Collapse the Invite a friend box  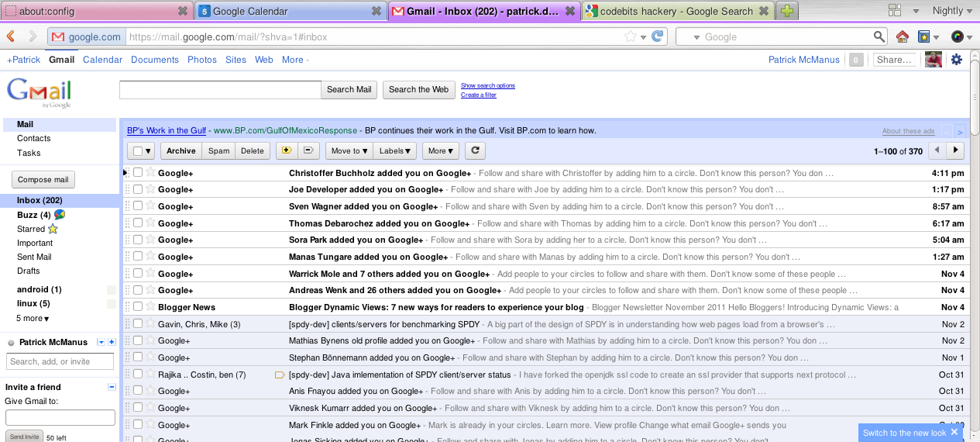tap(111, 387)
